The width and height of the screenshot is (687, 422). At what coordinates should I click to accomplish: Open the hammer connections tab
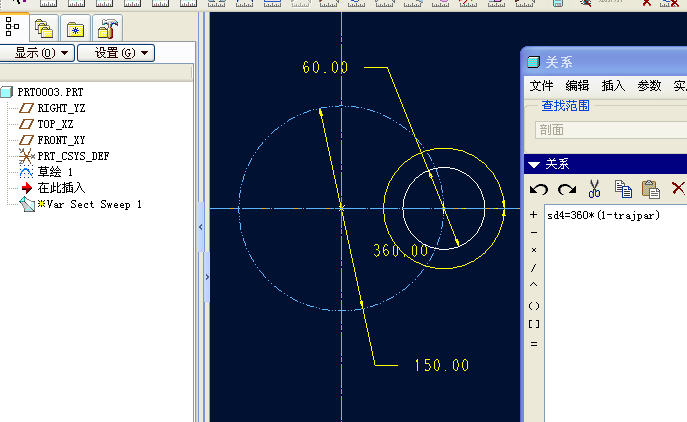(107, 29)
